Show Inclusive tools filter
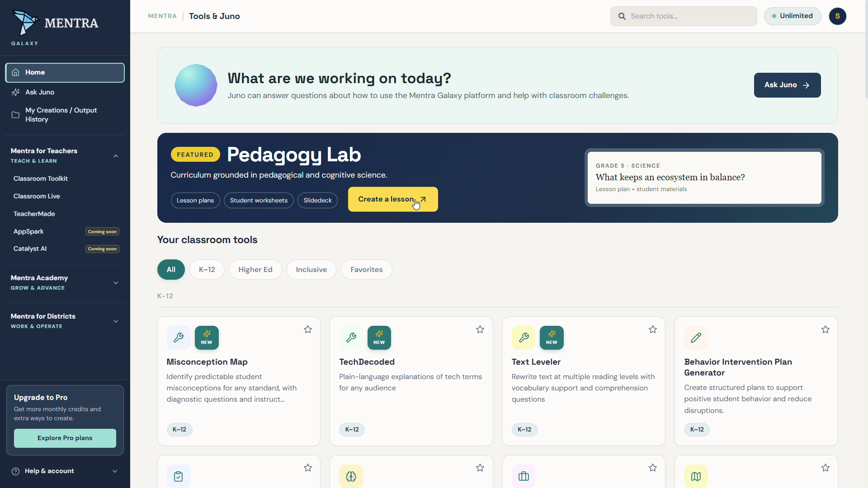Image resolution: width=868 pixels, height=488 pixels. coord(311,270)
